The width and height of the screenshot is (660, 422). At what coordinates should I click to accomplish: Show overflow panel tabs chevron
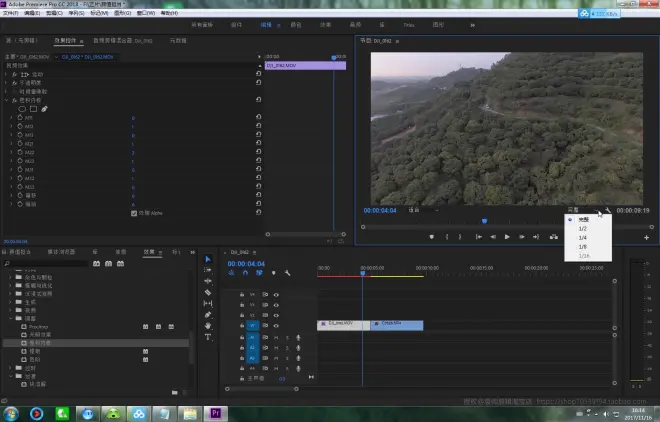192,252
